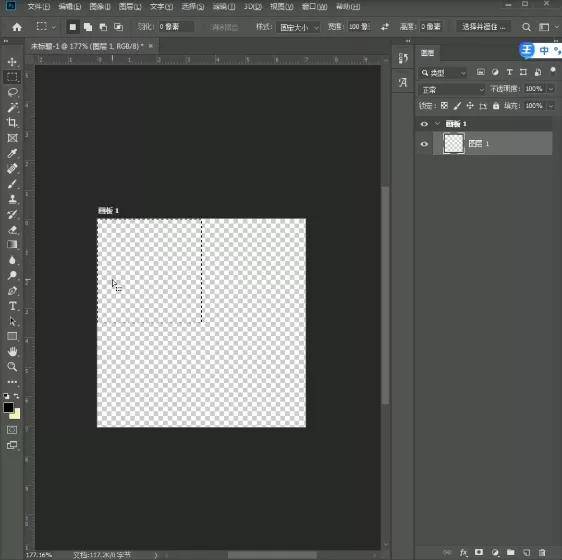562x560 pixels.
Task: Select the Magic Wand tool
Action: [x=12, y=107]
